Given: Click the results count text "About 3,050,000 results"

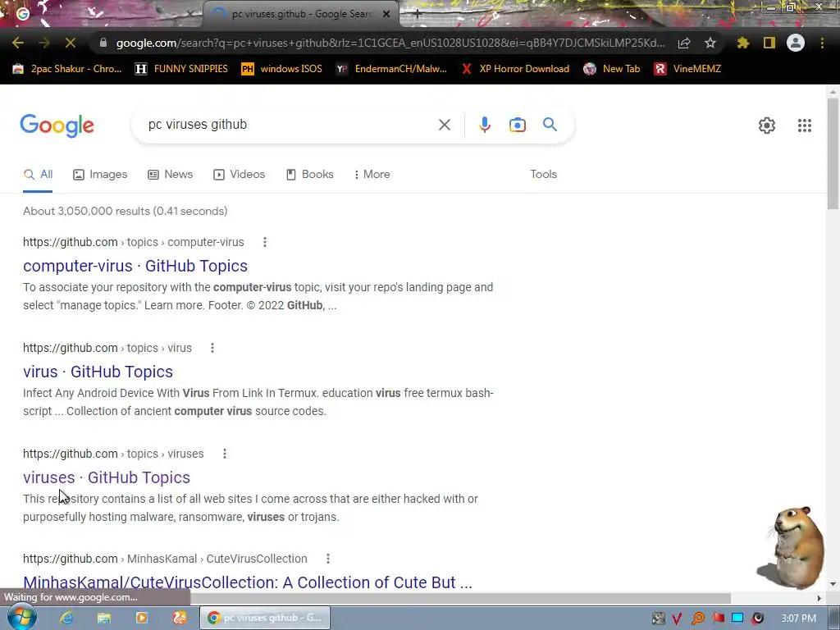Looking at the screenshot, I should pos(86,211).
